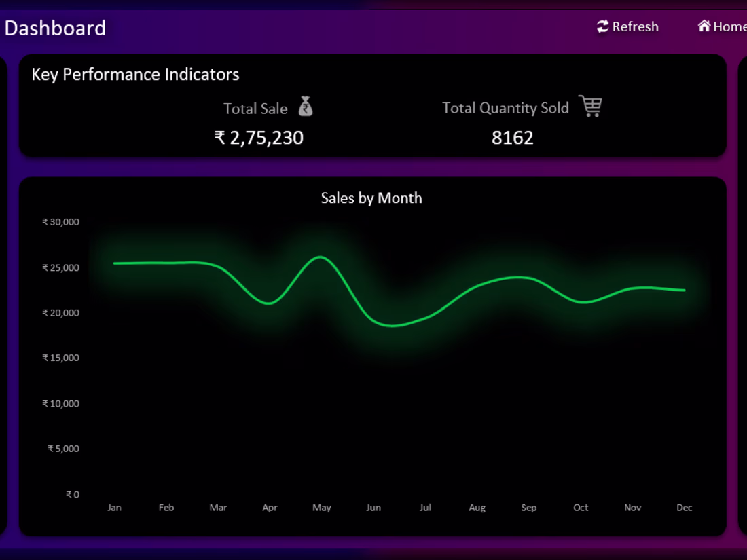Select the house symbol beside Home
747x560 pixels.
point(704,26)
